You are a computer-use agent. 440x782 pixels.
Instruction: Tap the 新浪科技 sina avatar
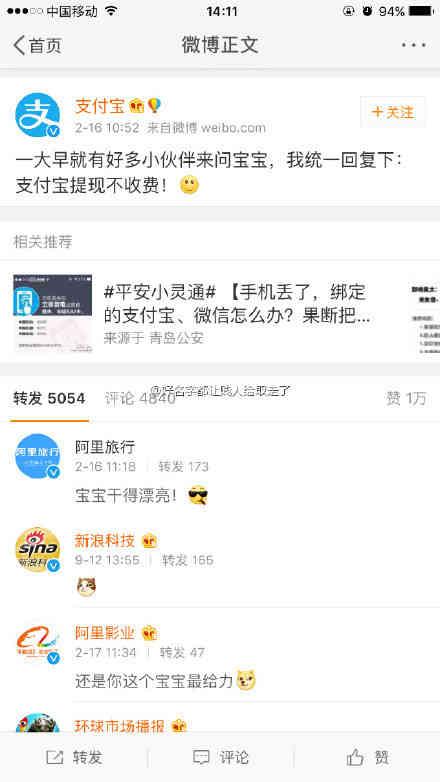point(37,549)
